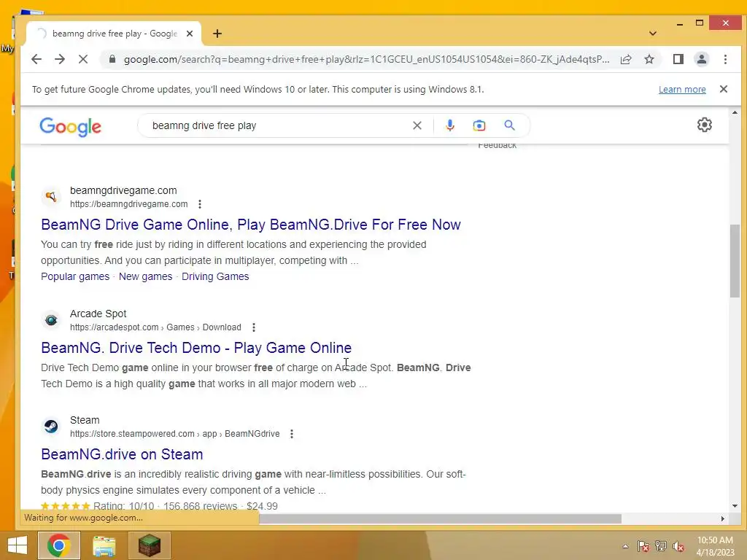Open the tab search dropdown

[653, 34]
